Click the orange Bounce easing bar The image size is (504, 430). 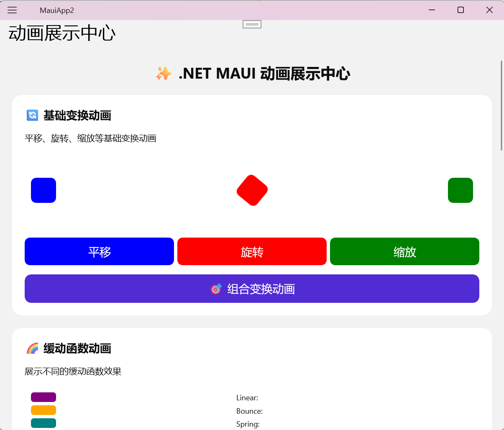point(43,410)
